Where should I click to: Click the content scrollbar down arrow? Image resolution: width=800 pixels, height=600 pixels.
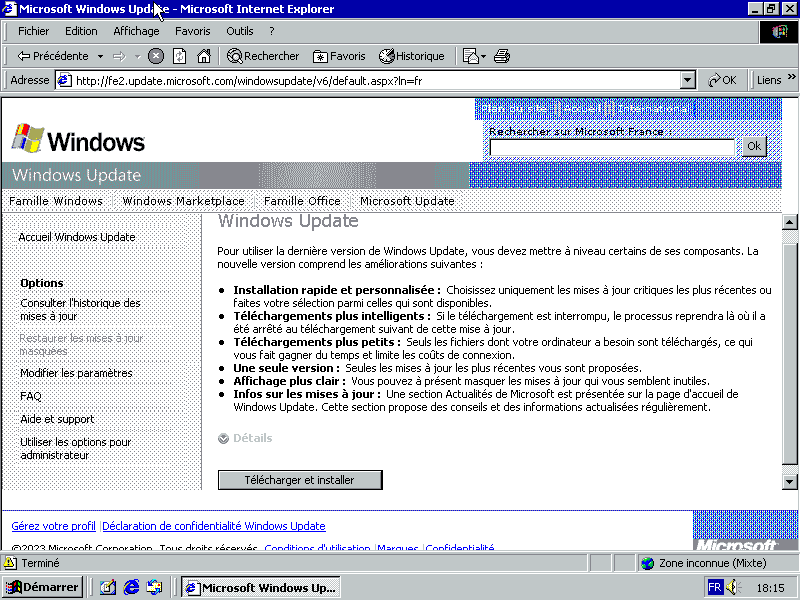tap(789, 481)
